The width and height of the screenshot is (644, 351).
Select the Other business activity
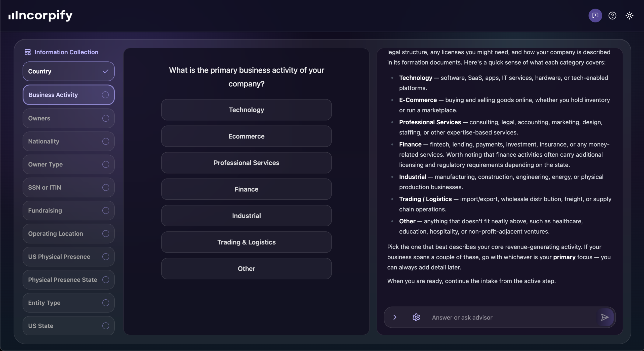(x=246, y=268)
